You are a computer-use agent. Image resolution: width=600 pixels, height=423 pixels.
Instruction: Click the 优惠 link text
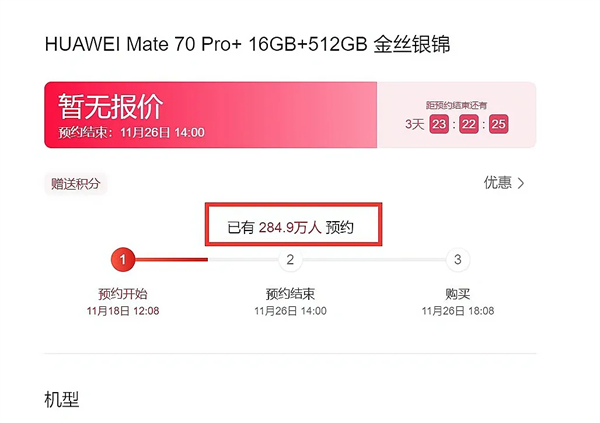(x=497, y=183)
